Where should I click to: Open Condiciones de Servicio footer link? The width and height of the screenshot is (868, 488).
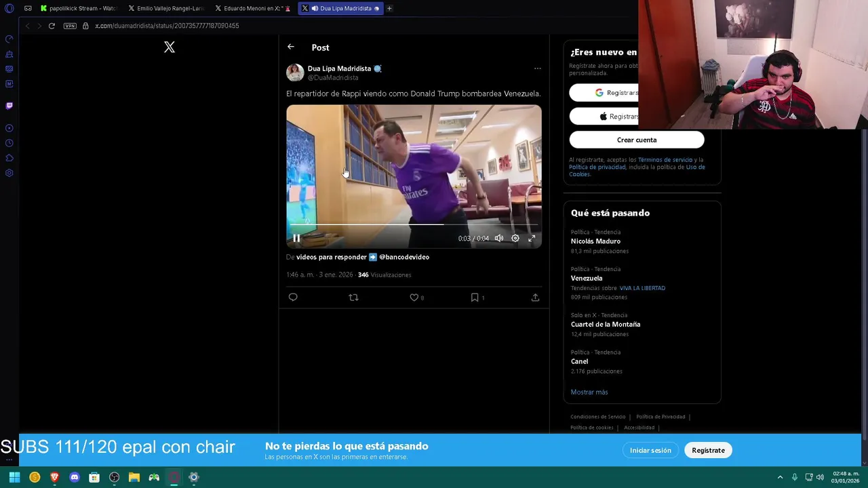[598, 417]
